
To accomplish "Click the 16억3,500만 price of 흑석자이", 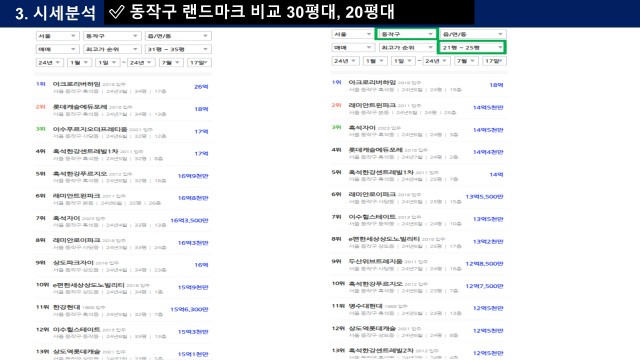I will [x=189, y=220].
